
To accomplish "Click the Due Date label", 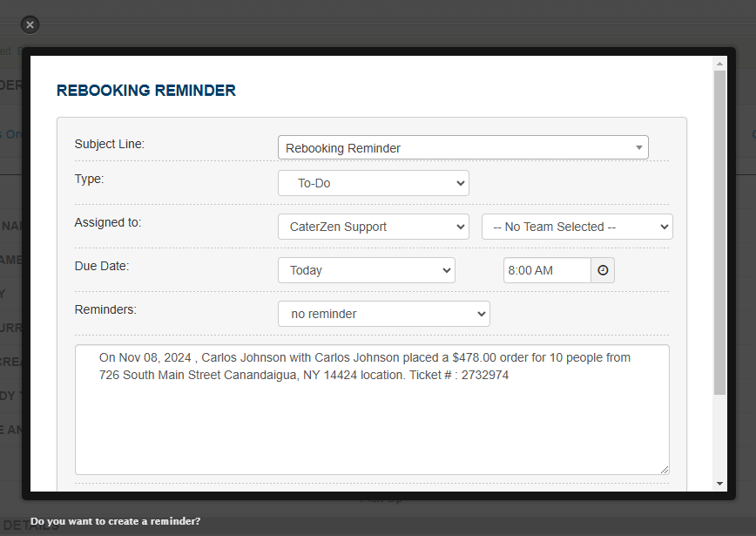I will coord(102,266).
